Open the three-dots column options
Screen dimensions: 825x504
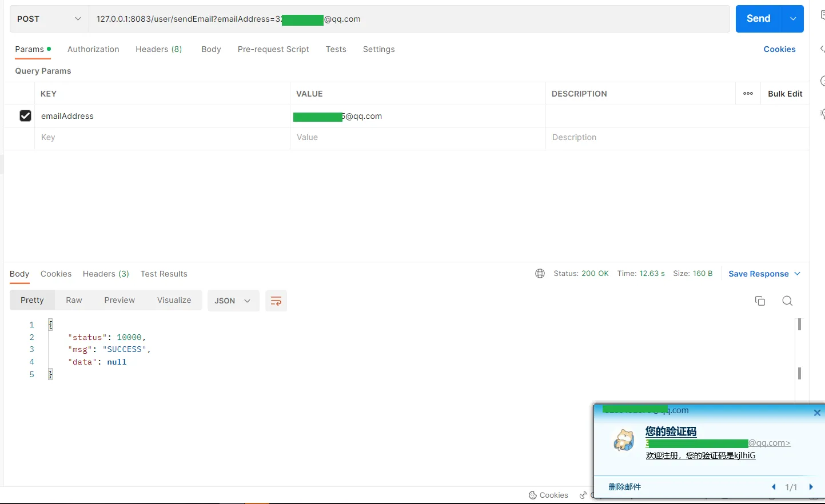748,94
